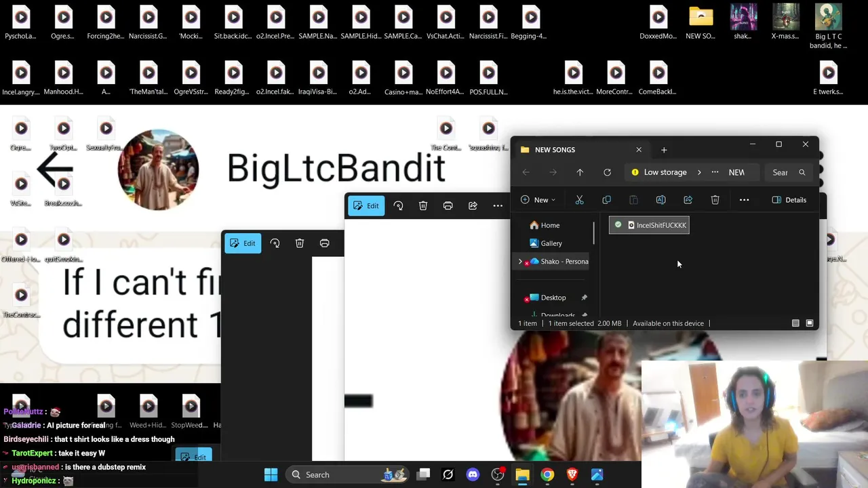Open Brave browser from the taskbar

(572, 475)
